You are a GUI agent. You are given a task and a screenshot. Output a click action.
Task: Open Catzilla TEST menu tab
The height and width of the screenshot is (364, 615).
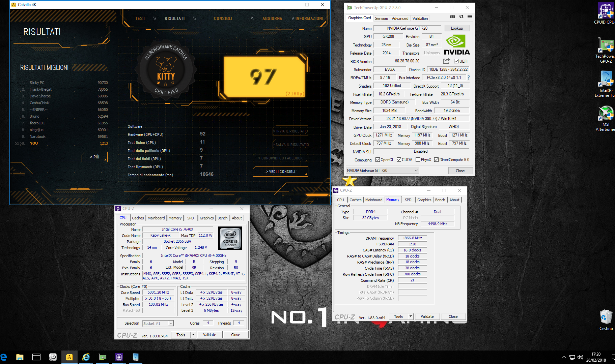(x=140, y=19)
